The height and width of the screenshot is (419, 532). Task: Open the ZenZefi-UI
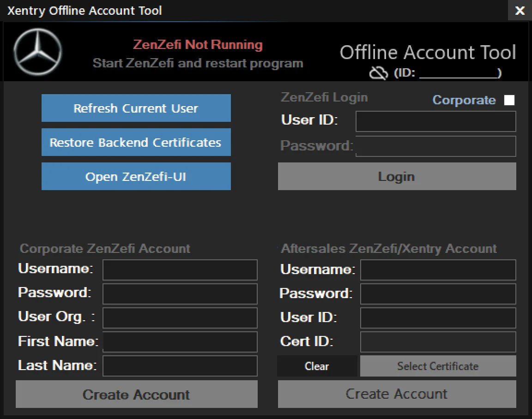pos(136,176)
